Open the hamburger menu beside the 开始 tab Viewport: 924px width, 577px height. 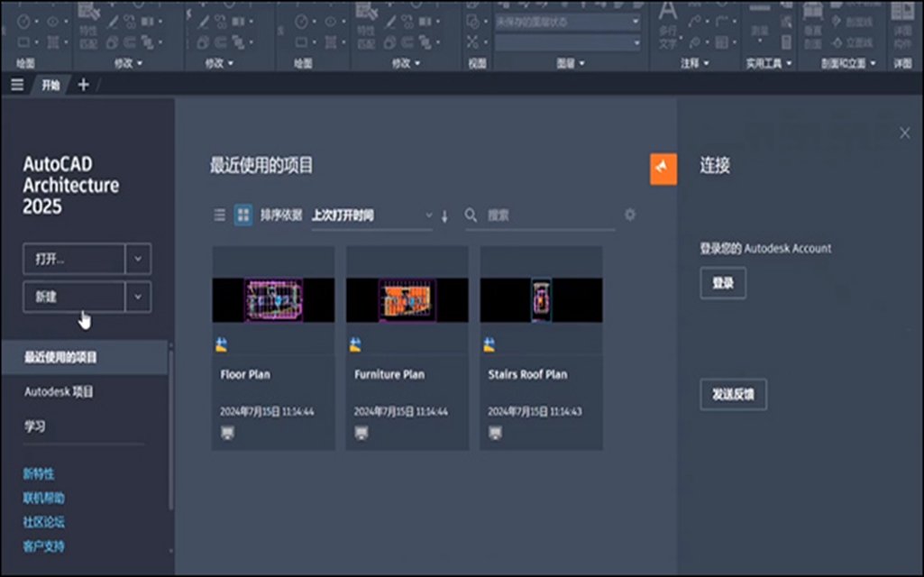pyautogui.click(x=17, y=85)
